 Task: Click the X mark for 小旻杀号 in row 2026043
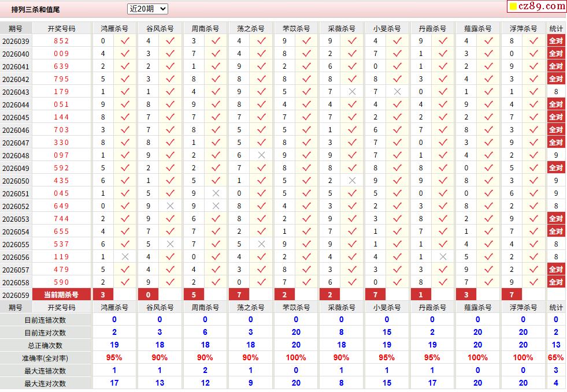[x=398, y=92]
